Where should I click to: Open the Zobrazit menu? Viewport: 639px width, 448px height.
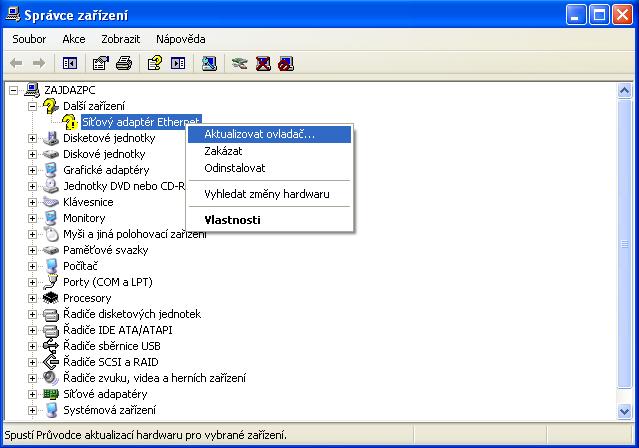(x=120, y=39)
